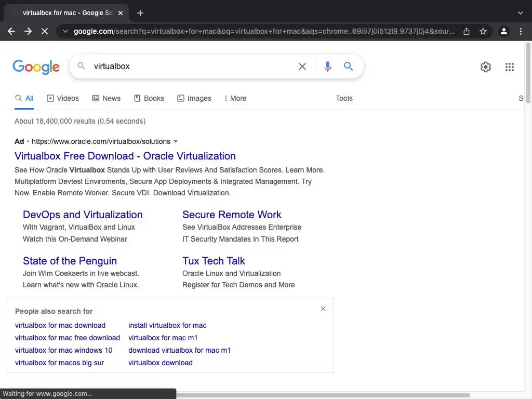Click the share icon in address bar
The height and width of the screenshot is (399, 532).
[x=467, y=31]
